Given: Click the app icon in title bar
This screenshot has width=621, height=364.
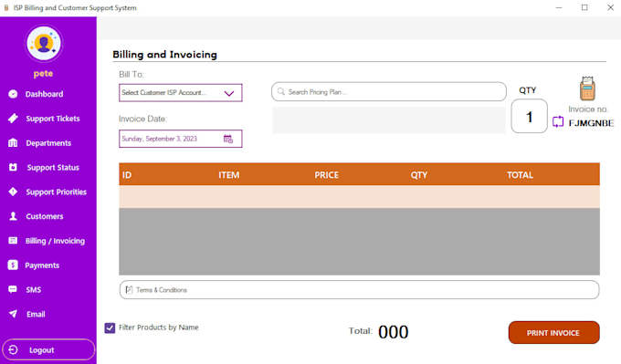Looking at the screenshot, I should pos(6,7).
